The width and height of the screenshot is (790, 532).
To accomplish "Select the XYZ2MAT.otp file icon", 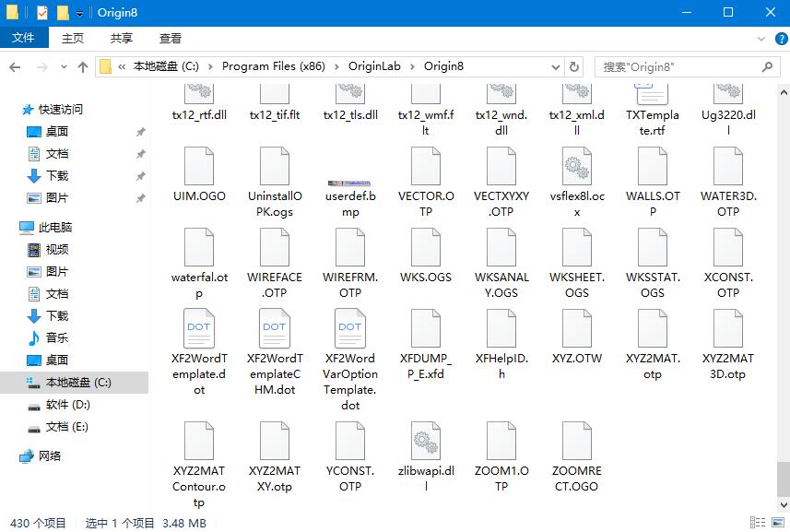I will pos(653,328).
